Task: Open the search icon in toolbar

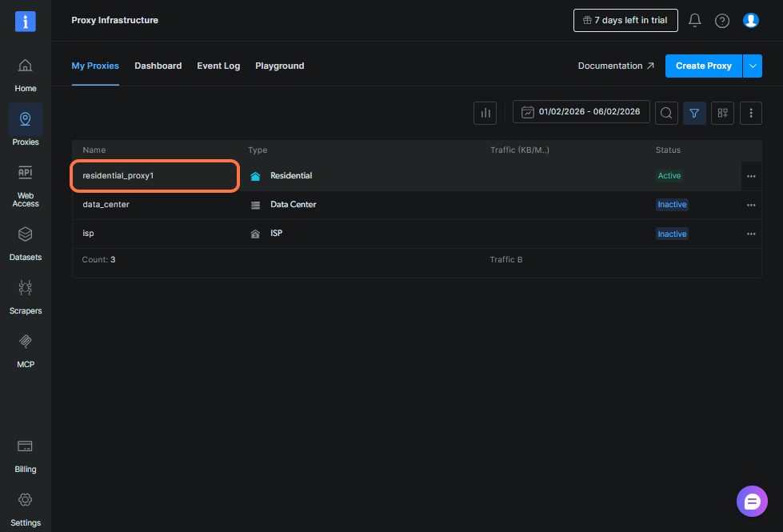Action: (666, 113)
